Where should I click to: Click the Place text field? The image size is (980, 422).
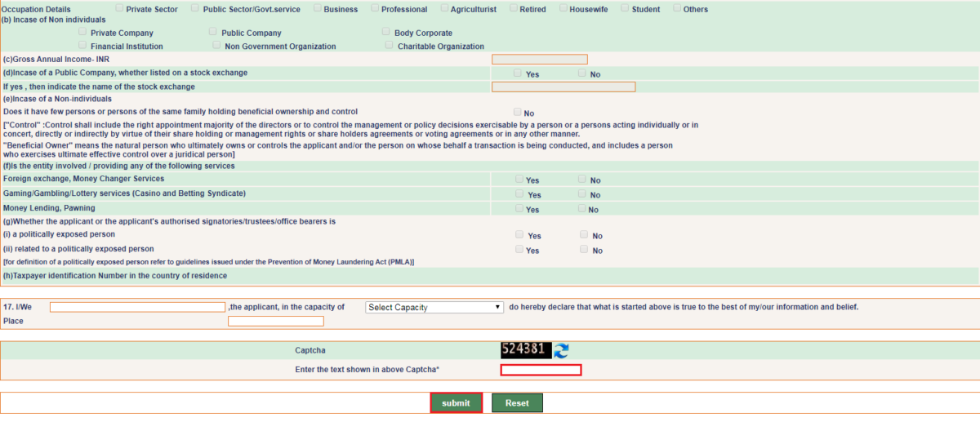[x=275, y=322]
